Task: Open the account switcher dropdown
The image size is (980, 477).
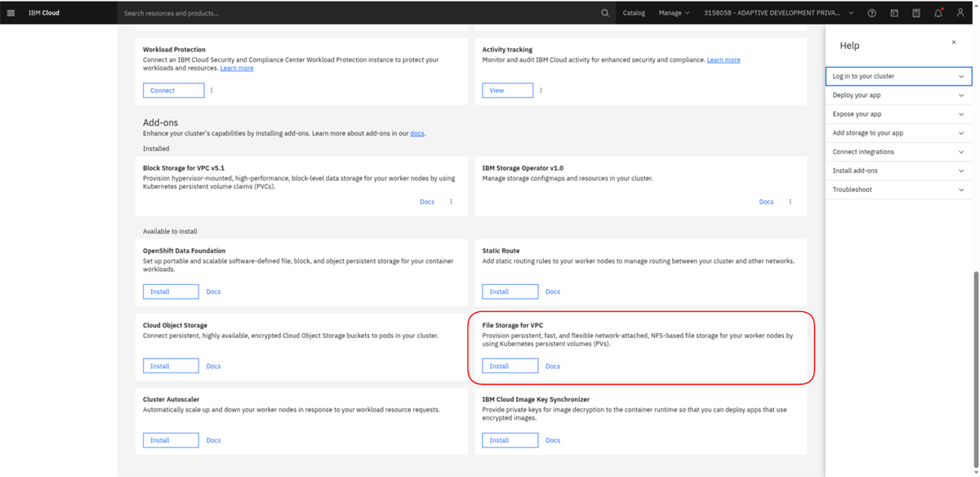Action: click(779, 13)
